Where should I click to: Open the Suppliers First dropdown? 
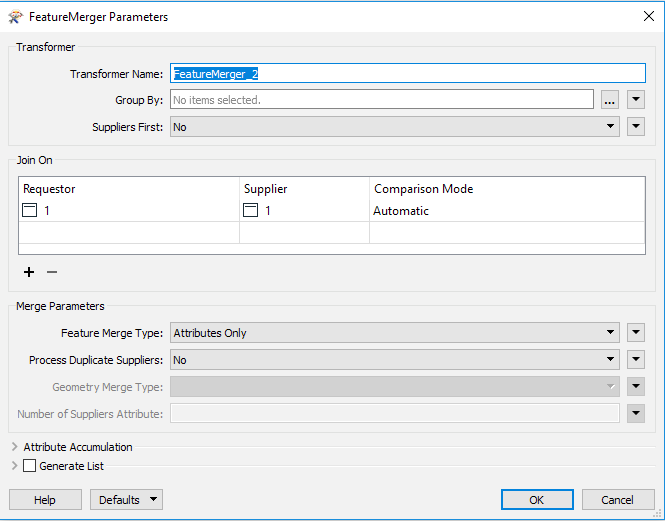pos(394,127)
